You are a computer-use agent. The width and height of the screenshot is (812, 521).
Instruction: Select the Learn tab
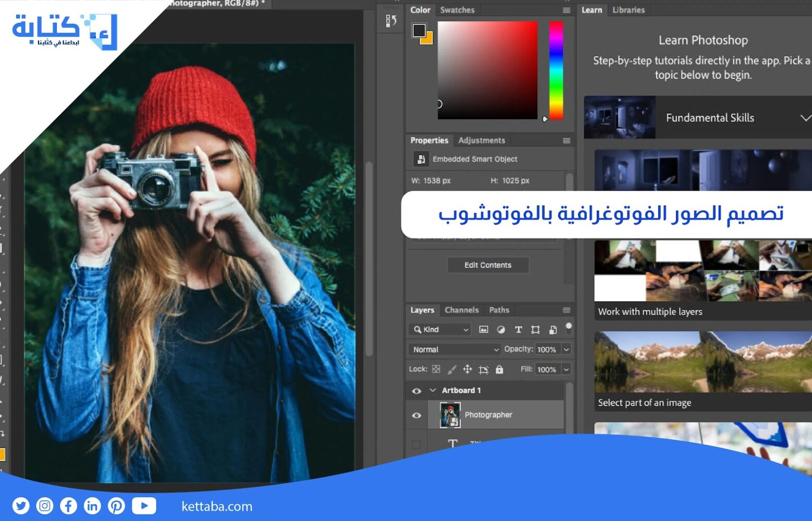592,10
